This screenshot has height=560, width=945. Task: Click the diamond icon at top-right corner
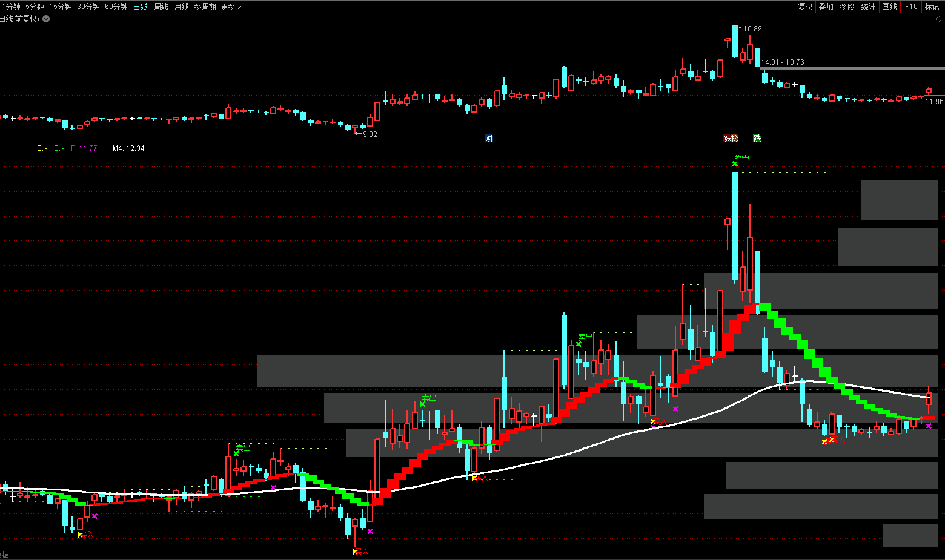pyautogui.click(x=939, y=19)
